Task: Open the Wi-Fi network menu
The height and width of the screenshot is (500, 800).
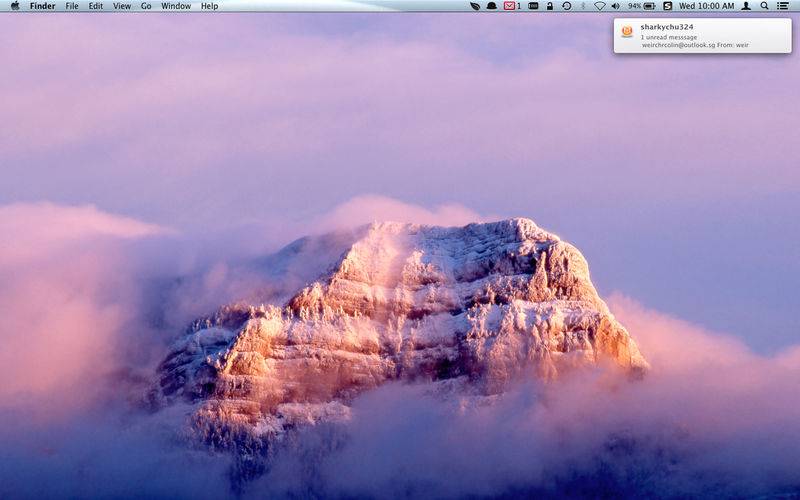Action: point(600,6)
